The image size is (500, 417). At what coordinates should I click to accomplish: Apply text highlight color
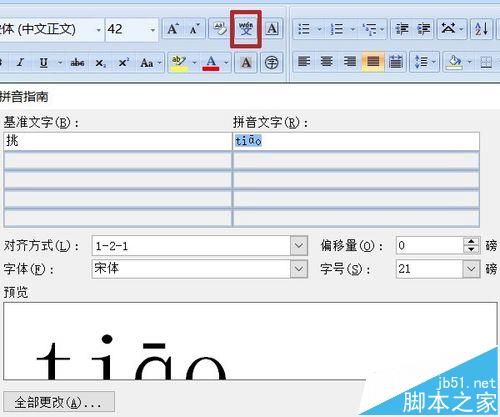click(179, 62)
